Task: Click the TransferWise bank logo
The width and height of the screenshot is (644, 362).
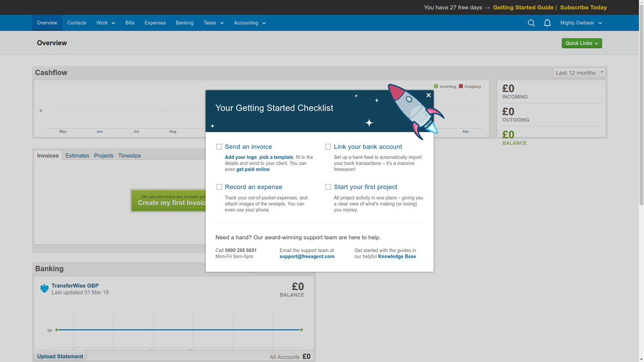Action: tap(44, 288)
